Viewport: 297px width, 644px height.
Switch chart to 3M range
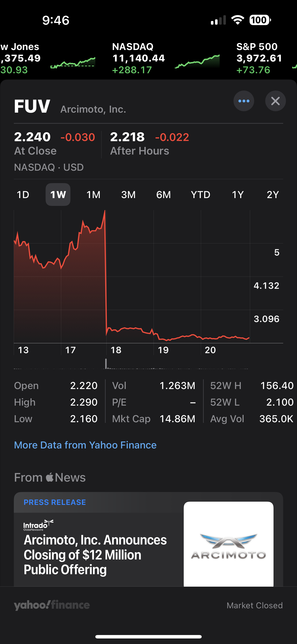[x=128, y=195]
